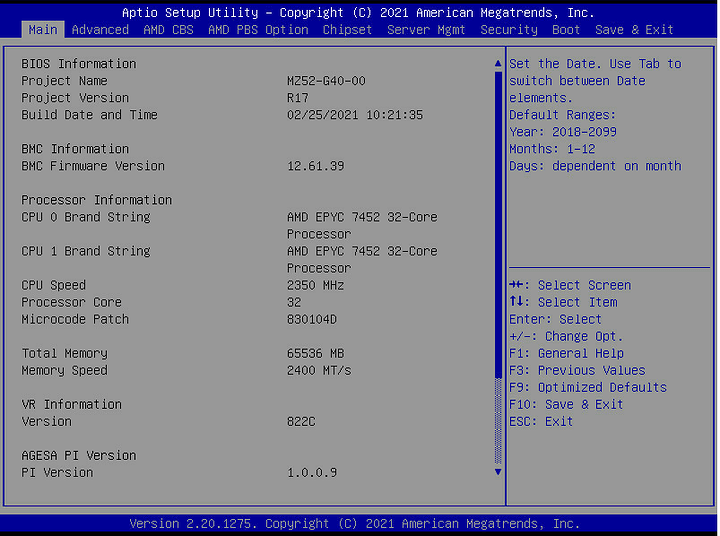Click the solid blue scrollbar thumb
Image resolution: width=720 pixels, height=536 pixels.
click(x=498, y=224)
